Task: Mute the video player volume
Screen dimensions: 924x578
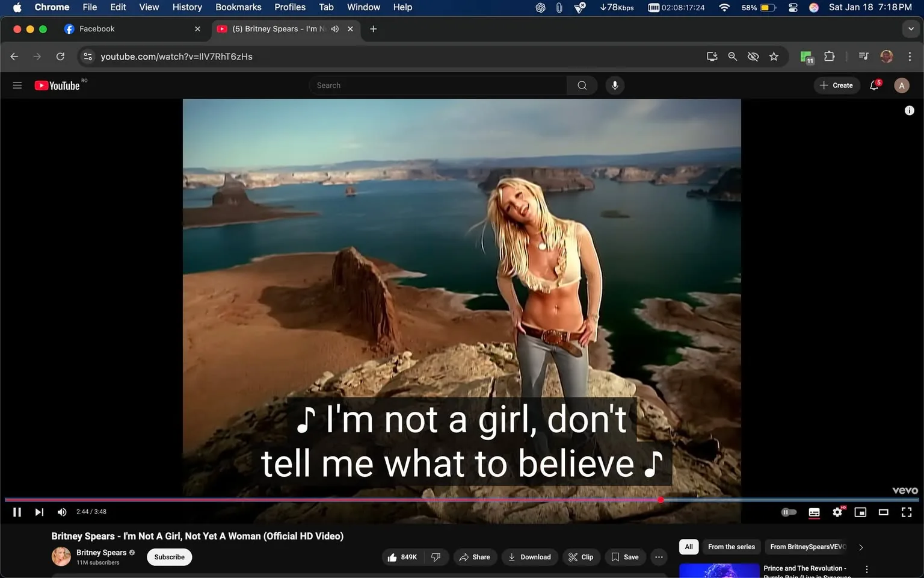Action: [61, 512]
